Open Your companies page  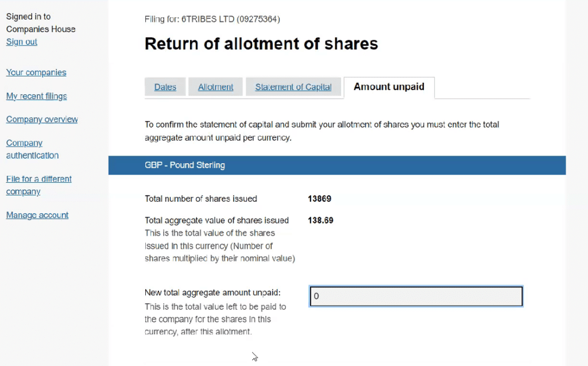pos(36,72)
